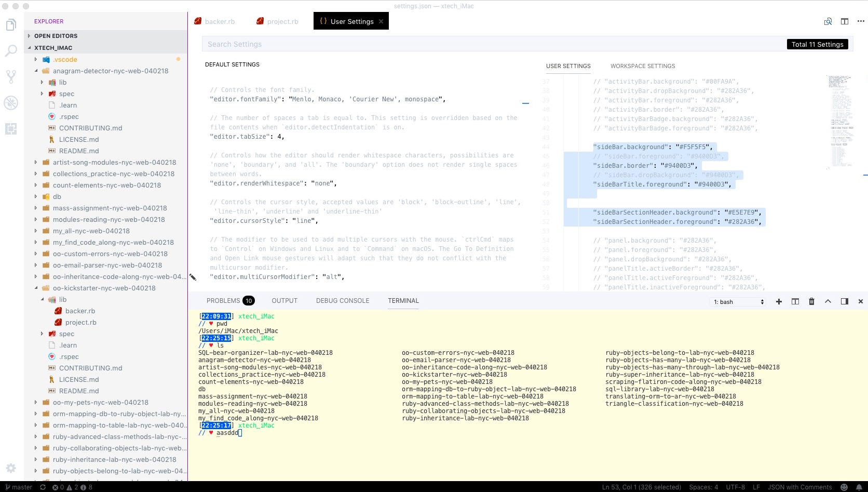868x492 pixels.
Task: Open the feedback smiley in status bar
Action: 844,487
